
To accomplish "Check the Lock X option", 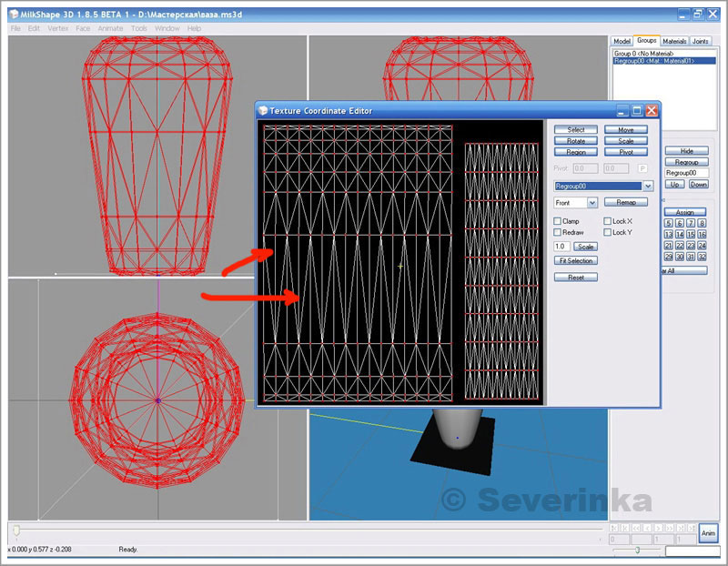I will click(608, 221).
